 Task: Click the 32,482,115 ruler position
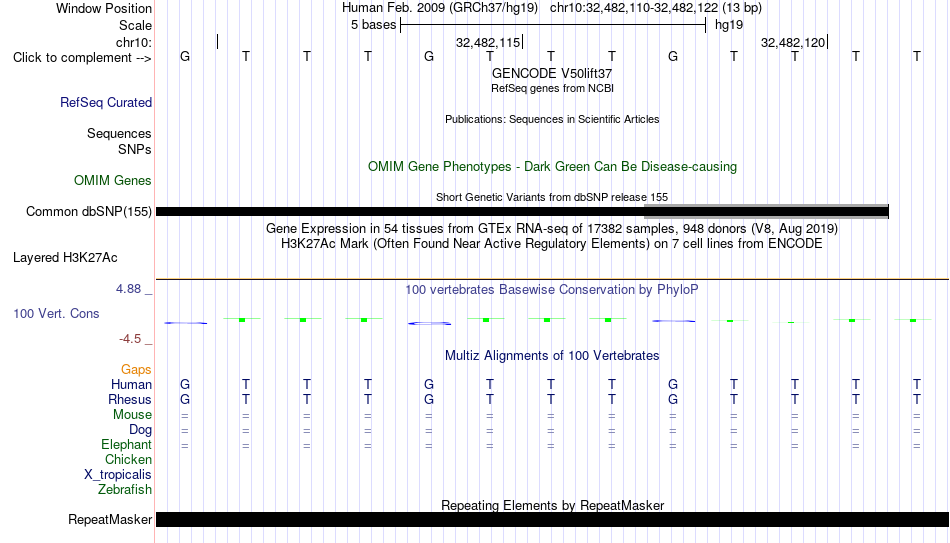pos(488,42)
